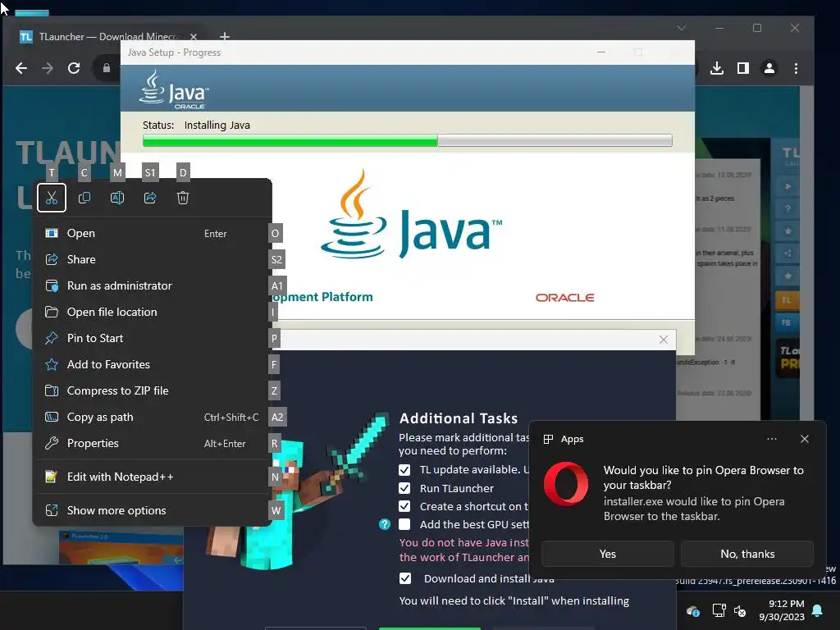Click No, thanks in Opera notification
840x630 pixels.
point(747,554)
